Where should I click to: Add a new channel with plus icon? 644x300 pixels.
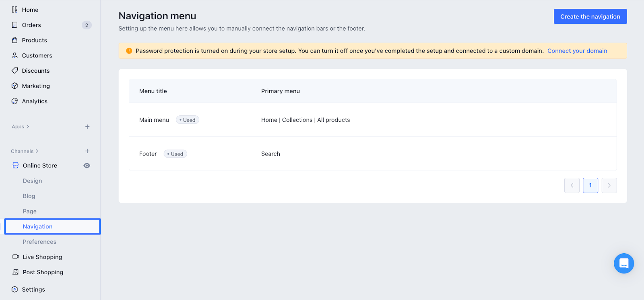[x=87, y=151]
